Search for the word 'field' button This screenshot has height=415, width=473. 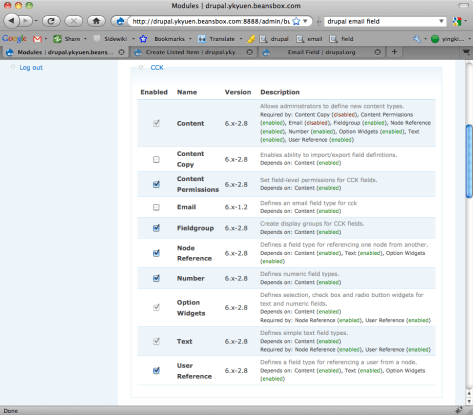coord(341,39)
